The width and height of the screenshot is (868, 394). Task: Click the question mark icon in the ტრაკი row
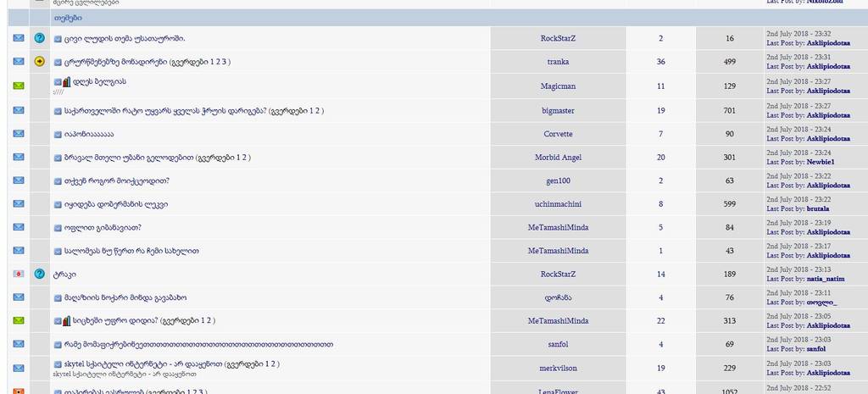[x=39, y=274]
